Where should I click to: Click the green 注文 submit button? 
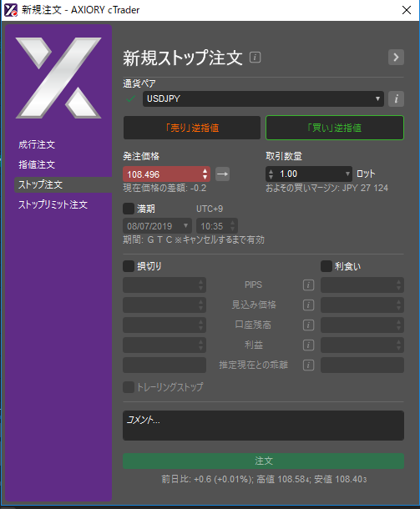click(263, 461)
